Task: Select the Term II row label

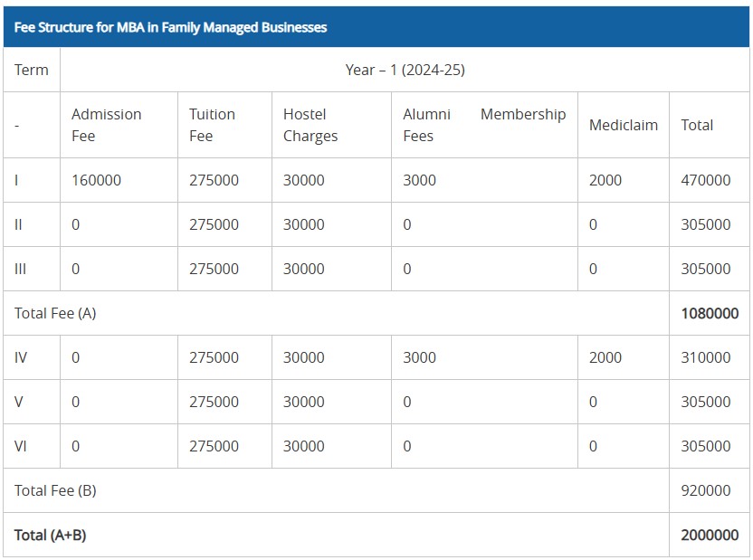Action: [18, 224]
